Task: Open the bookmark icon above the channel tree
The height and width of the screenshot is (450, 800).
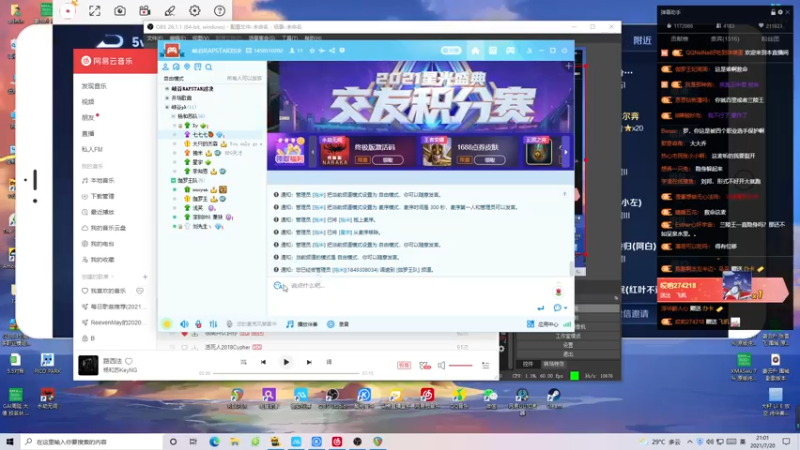Action: click(198, 67)
